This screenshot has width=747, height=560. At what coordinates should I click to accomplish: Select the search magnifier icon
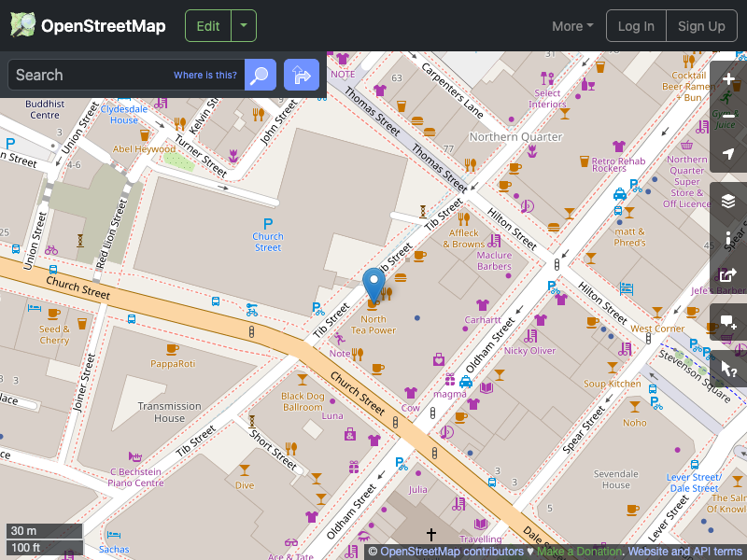tap(260, 75)
